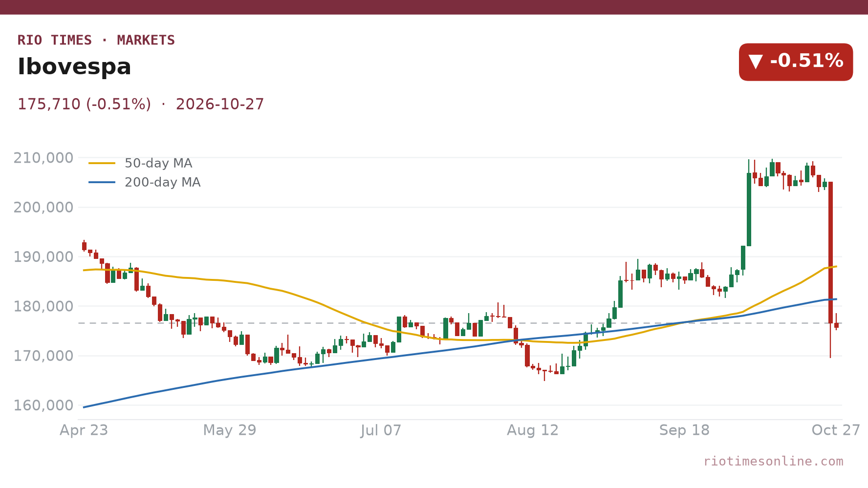Open the riotimesonline.com source link

click(x=773, y=461)
